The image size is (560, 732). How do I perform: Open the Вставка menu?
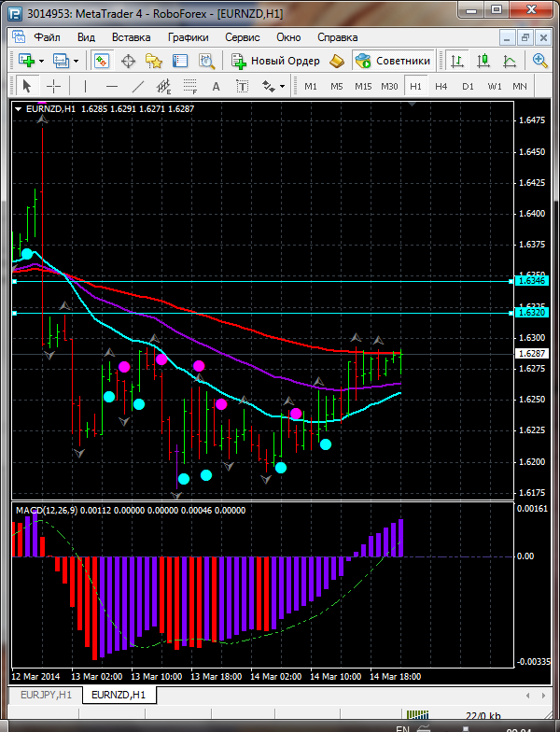point(131,37)
